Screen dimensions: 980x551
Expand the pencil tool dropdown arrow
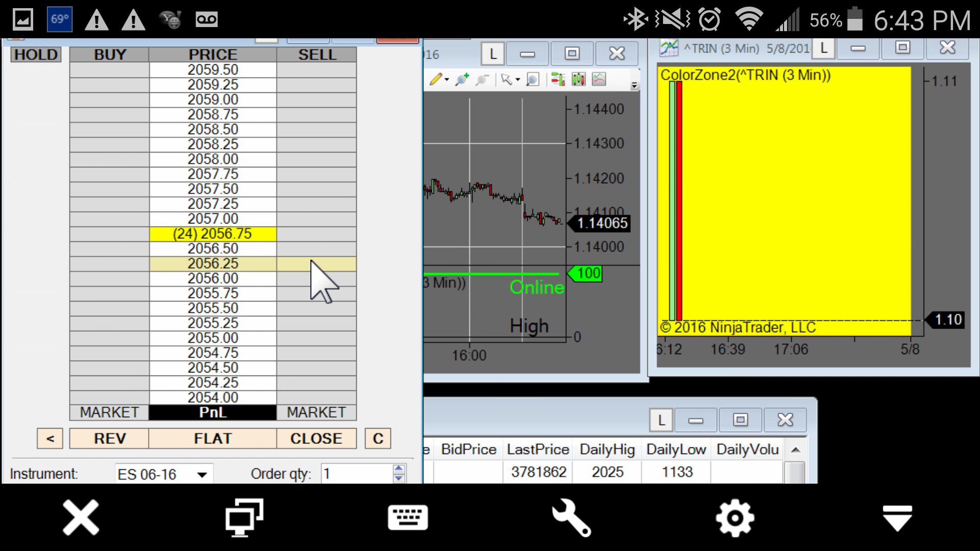click(447, 80)
